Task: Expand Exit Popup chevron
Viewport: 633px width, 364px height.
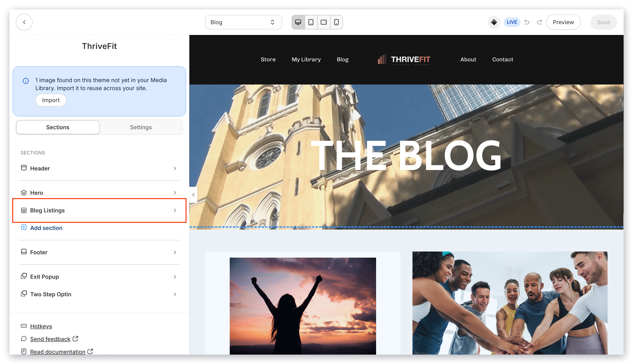Action: point(175,276)
